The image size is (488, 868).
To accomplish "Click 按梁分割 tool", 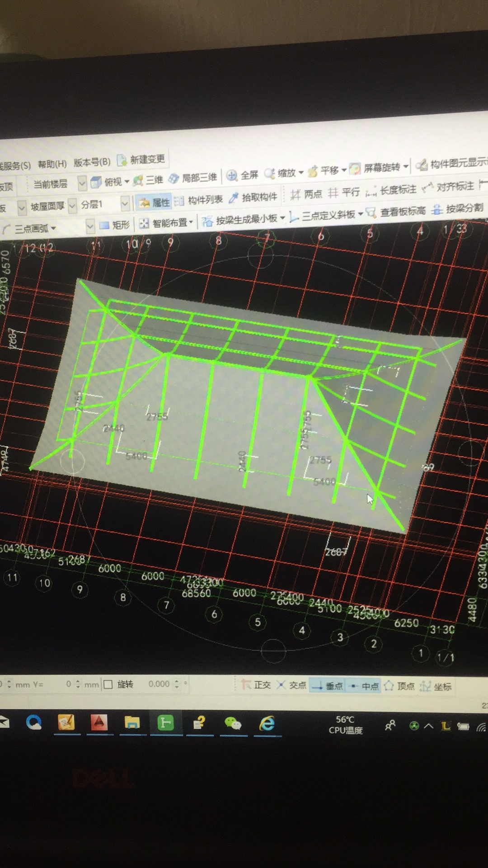I will coord(458,209).
